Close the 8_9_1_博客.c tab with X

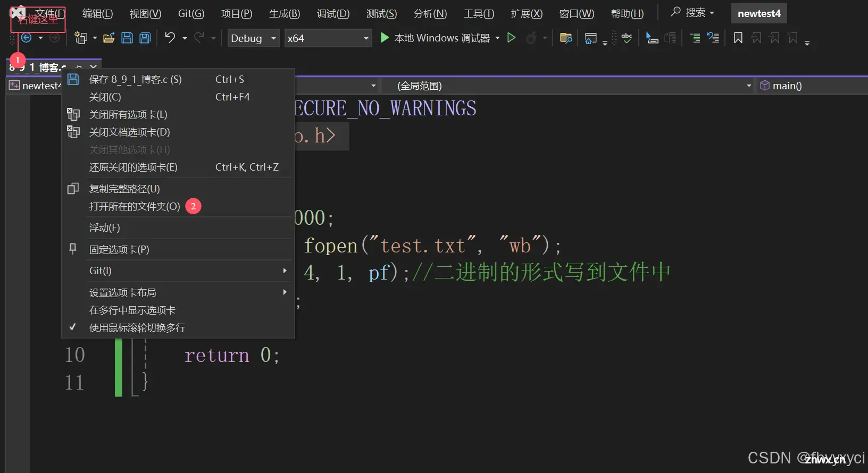93,67
